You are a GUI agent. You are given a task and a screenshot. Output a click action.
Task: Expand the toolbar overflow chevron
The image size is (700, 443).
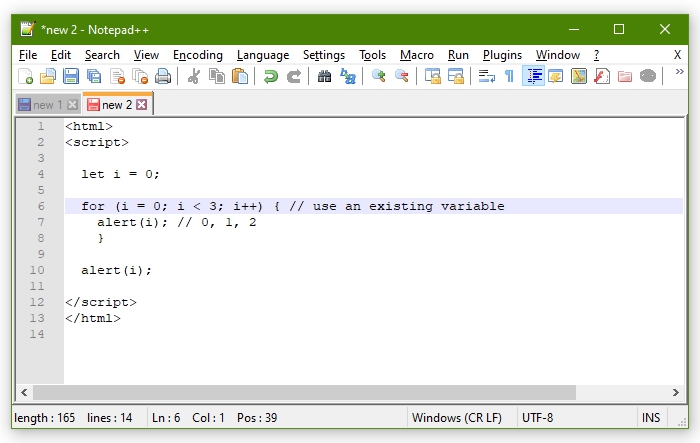(679, 72)
